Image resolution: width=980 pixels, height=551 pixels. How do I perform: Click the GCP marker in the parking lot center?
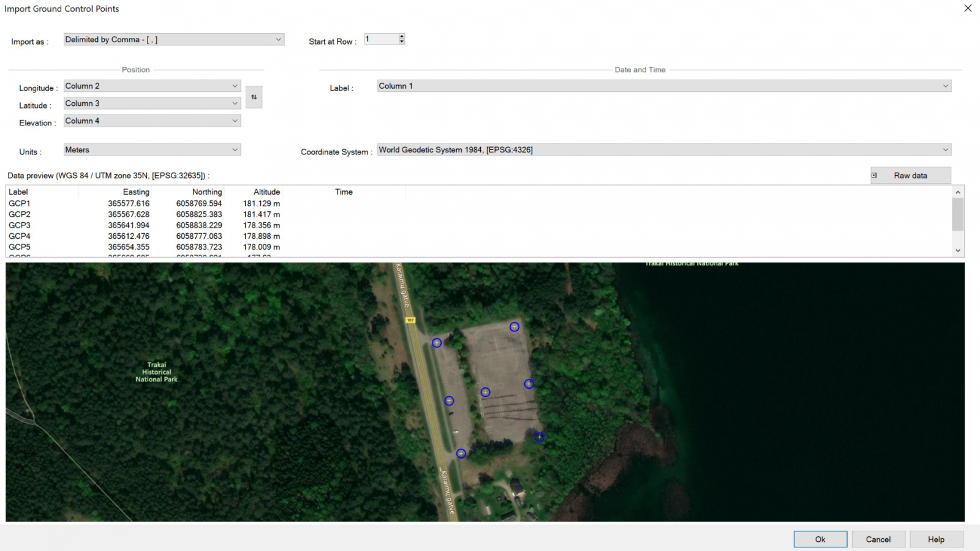pyautogui.click(x=485, y=392)
